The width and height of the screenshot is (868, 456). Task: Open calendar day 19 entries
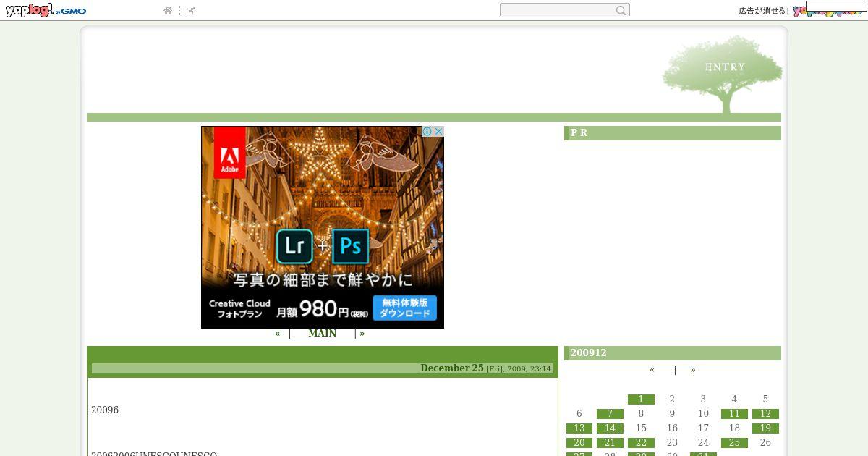point(765,428)
